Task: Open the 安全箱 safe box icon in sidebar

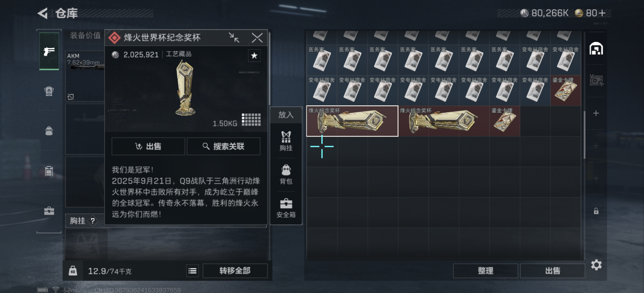Action: coord(49,211)
